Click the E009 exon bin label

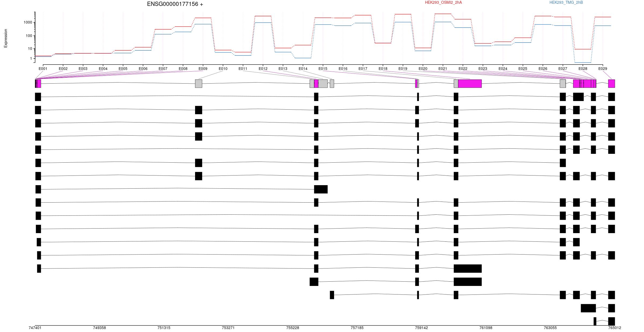[x=203, y=69]
